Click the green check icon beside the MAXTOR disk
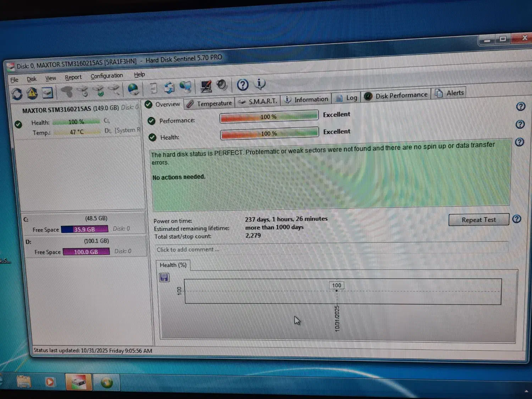Screen dimensions: 532x399 tap(18, 124)
